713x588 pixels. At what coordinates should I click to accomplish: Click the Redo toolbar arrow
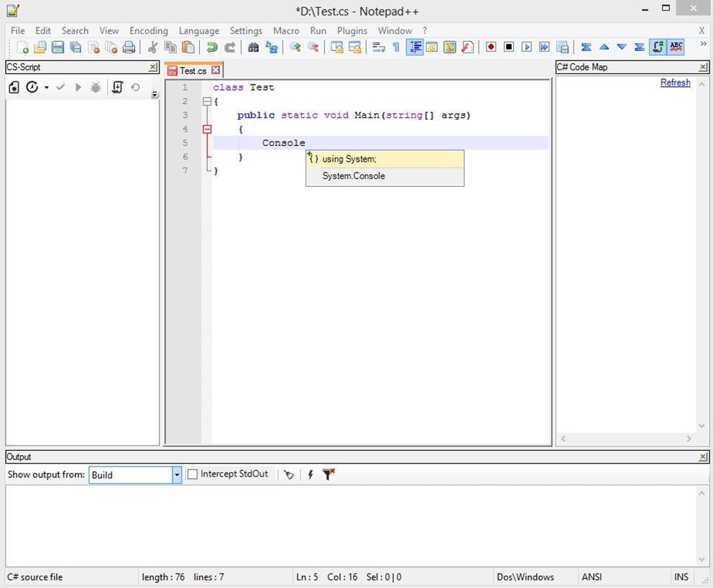(229, 47)
